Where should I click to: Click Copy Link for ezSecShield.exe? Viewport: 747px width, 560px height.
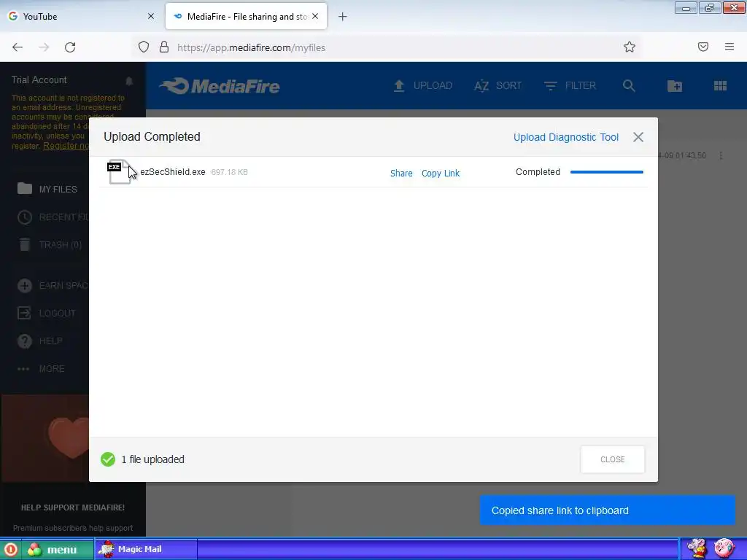(440, 174)
